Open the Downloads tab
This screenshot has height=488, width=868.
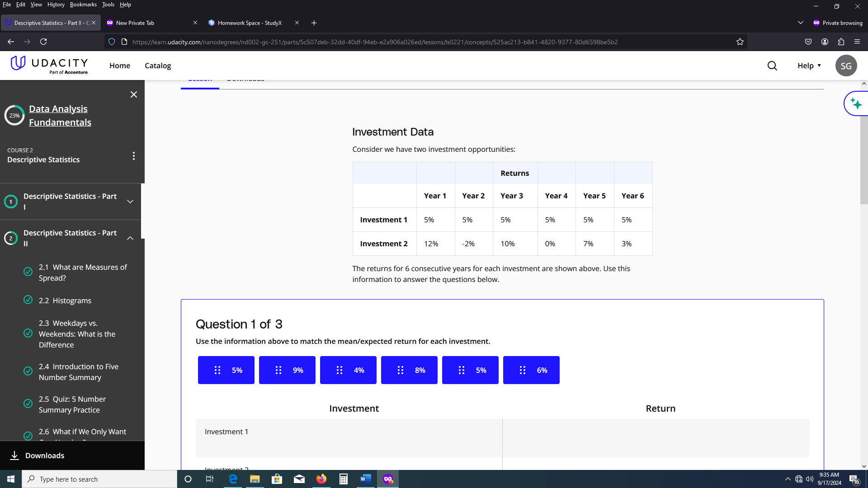(245, 77)
